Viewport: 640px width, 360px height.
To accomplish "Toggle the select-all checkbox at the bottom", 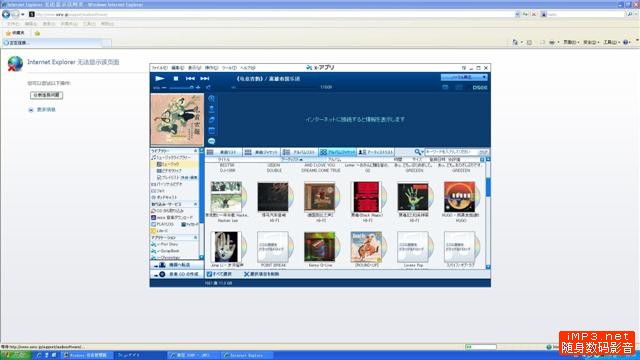I will point(209,274).
